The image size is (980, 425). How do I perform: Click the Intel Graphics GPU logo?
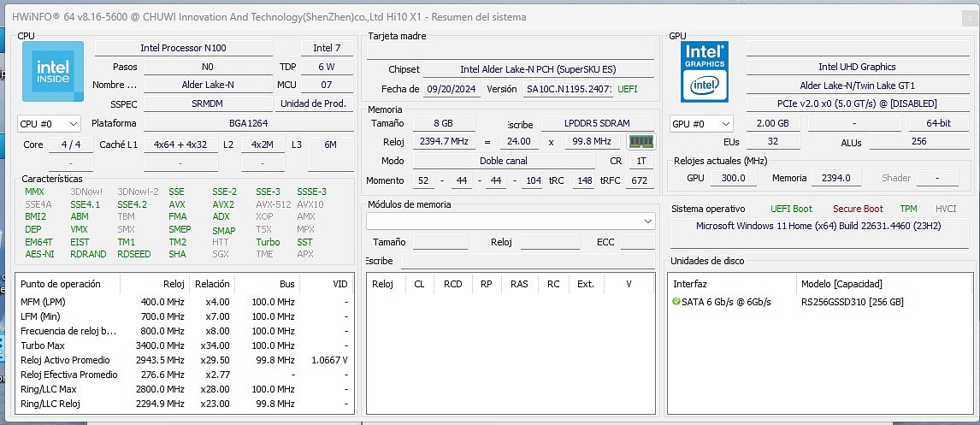[x=705, y=71]
